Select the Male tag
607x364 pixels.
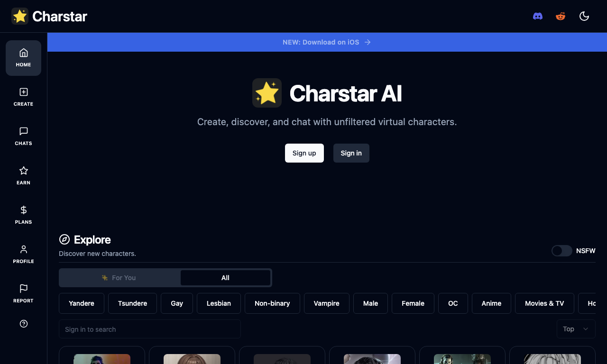370,303
